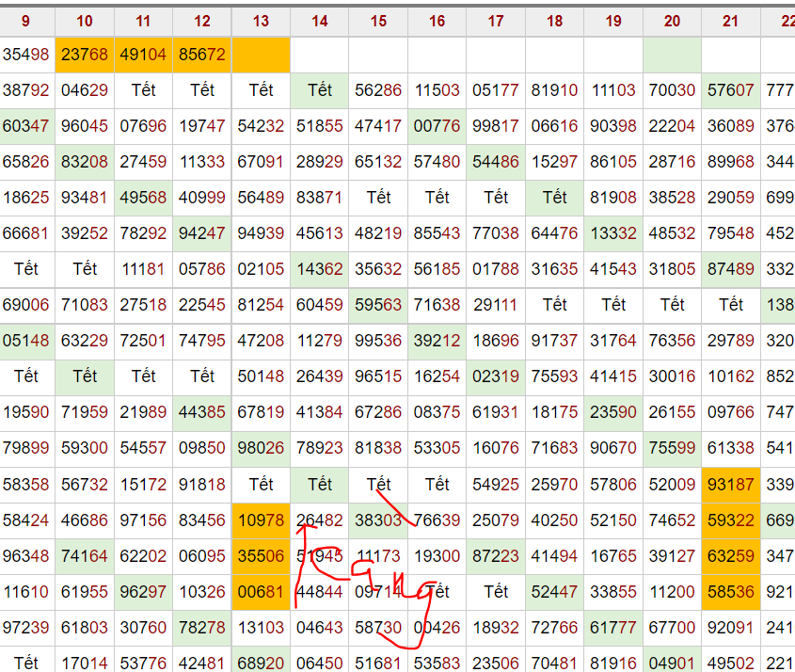Screen dimensions: 795x672
Task: Click column header 13
Action: 261,21
